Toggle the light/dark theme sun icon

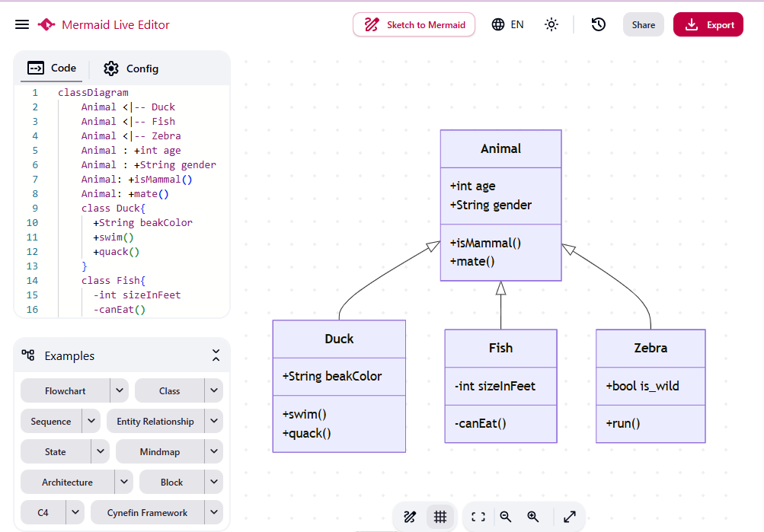[x=551, y=24]
